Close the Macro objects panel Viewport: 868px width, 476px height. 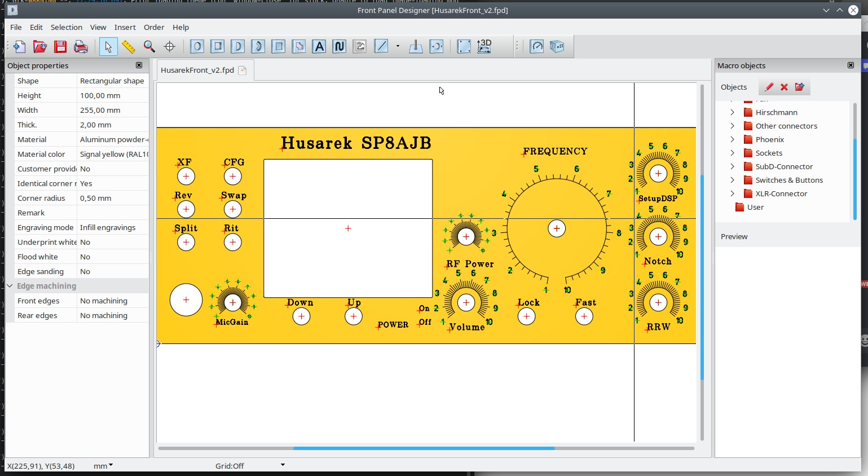pos(851,65)
